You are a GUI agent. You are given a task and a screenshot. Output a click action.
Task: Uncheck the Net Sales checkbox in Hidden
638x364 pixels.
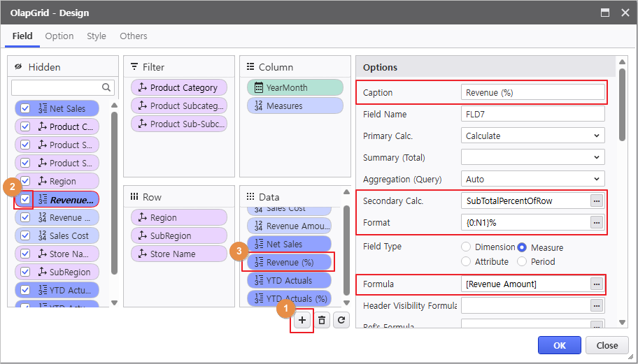pyautogui.click(x=25, y=108)
